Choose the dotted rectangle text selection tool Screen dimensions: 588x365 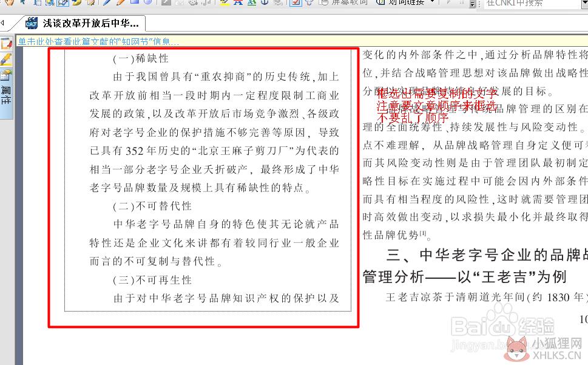point(38,2)
